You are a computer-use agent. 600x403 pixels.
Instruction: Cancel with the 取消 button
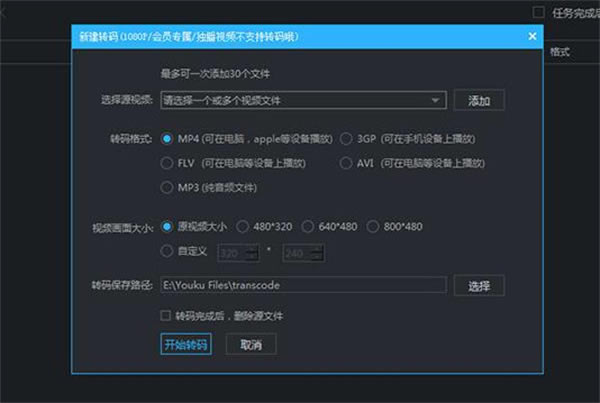[251, 344]
